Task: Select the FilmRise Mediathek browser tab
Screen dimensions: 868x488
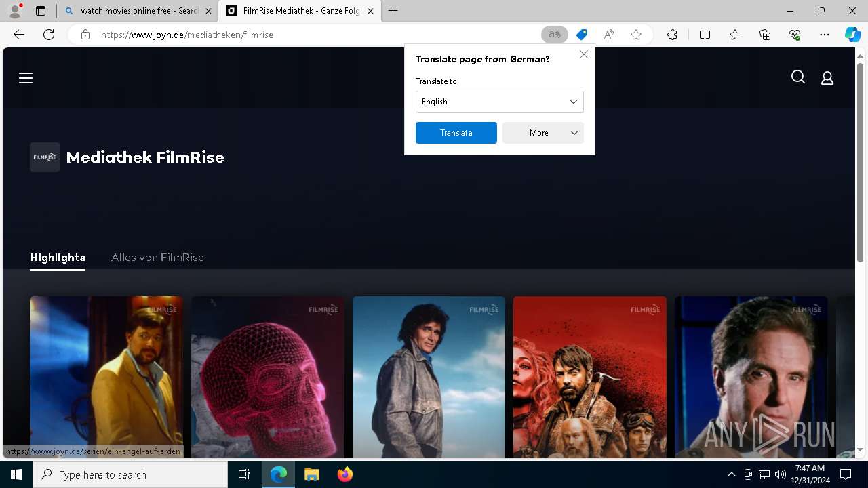Action: (x=300, y=11)
